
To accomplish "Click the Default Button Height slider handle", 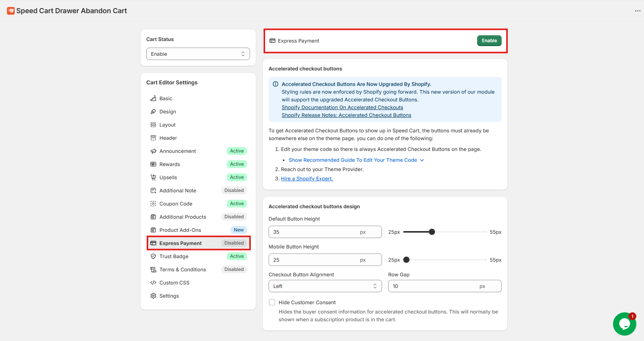I will point(432,232).
